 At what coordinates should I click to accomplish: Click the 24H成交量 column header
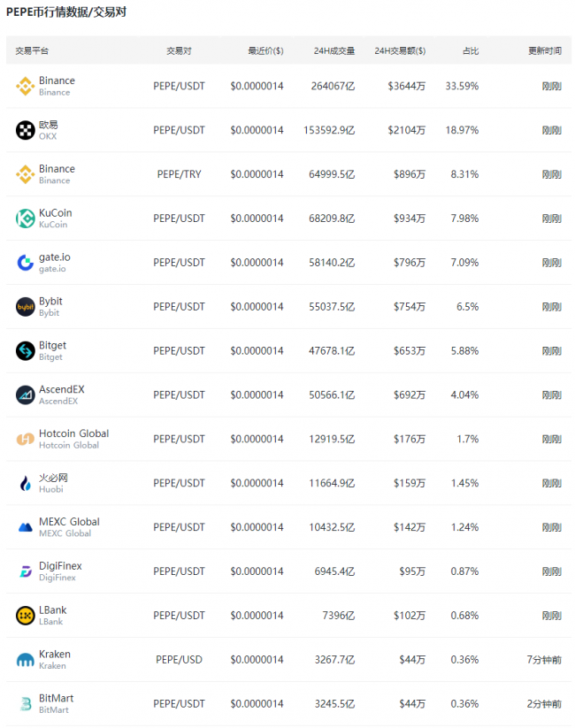pyautogui.click(x=334, y=50)
